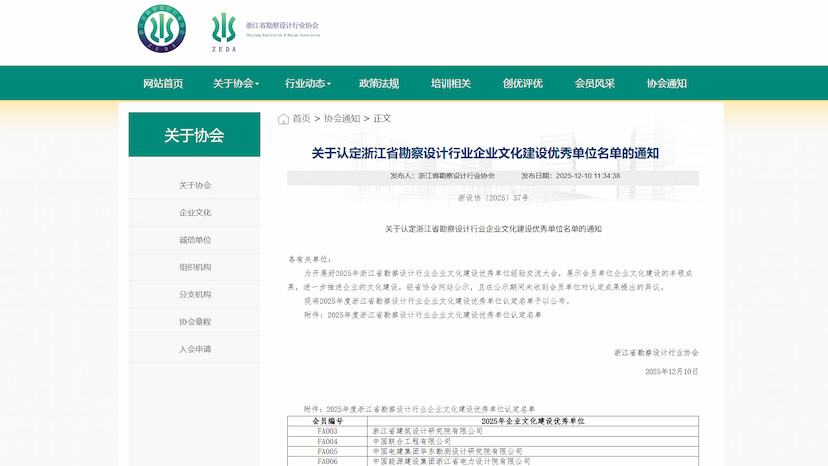This screenshot has height=466, width=828.
Task: Open the 创优评优 nav item
Action: (x=523, y=83)
